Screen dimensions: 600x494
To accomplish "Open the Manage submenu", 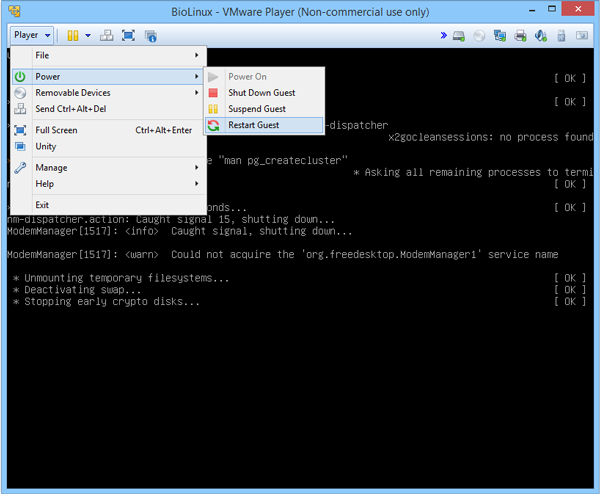I will [109, 168].
